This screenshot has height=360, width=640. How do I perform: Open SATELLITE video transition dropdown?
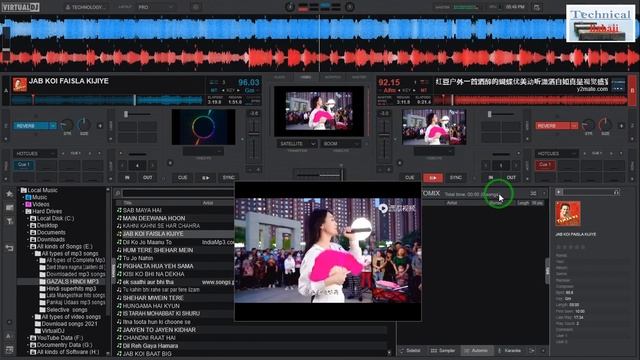[297, 144]
